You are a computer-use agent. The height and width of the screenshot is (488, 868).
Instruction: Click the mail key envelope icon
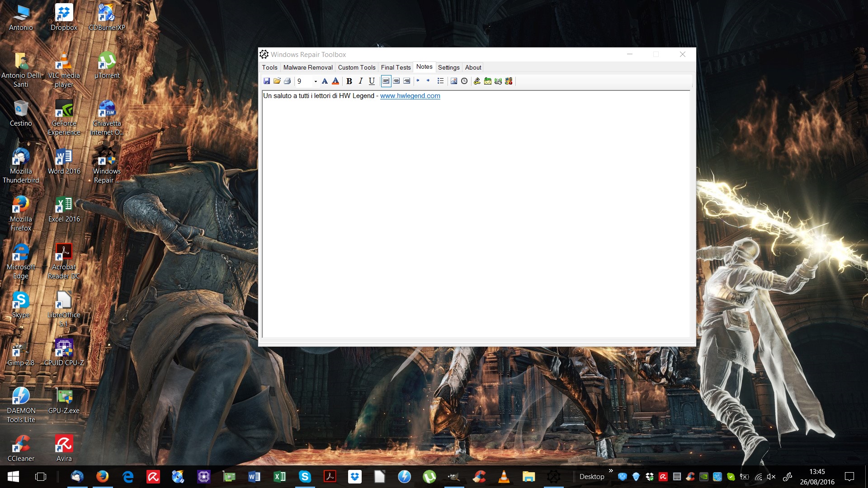(488, 81)
